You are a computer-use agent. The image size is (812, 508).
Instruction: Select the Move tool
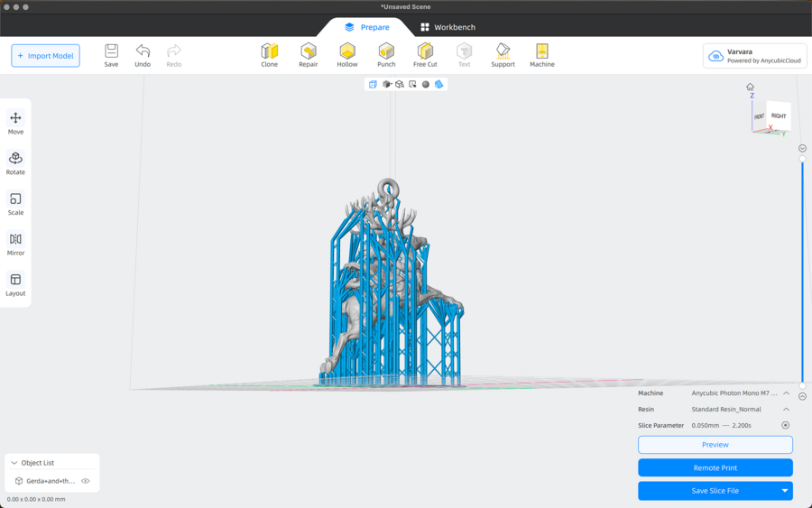tap(15, 123)
